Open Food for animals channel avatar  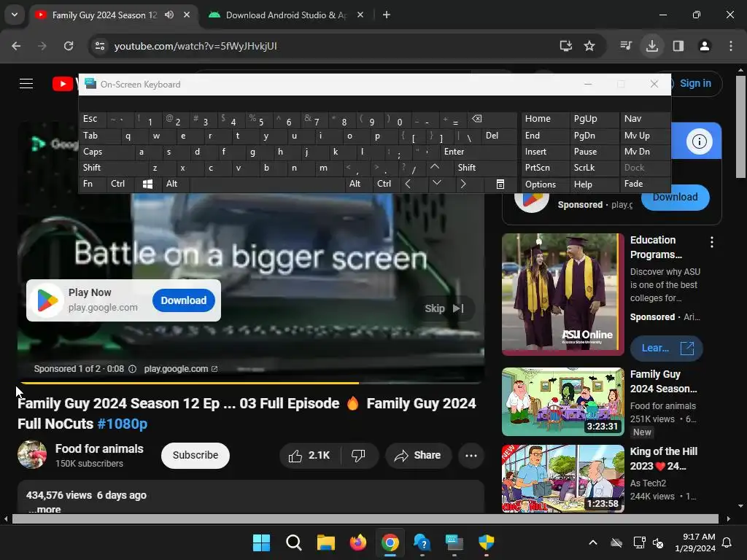tap(32, 455)
